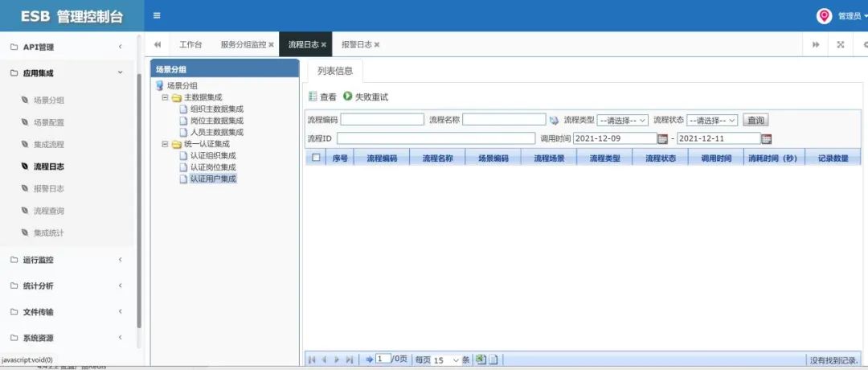Viewport: 868px width, 370px height.
Task: Collapse the 主数据集成 tree folder
Action: 165,97
